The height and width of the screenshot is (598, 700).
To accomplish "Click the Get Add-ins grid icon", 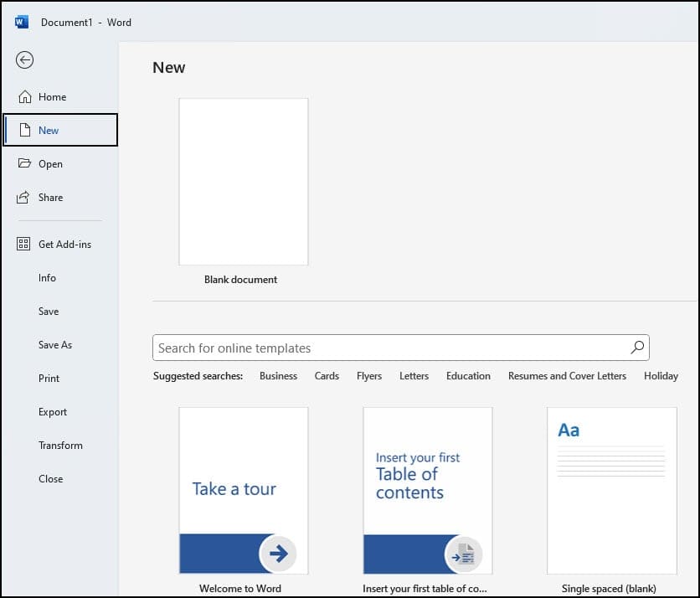I will pyautogui.click(x=23, y=244).
